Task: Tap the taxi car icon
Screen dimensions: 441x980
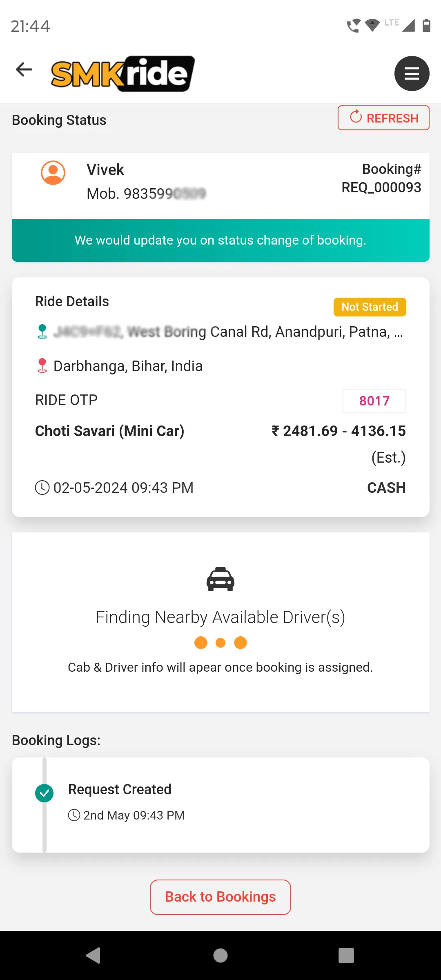Action: [x=220, y=579]
